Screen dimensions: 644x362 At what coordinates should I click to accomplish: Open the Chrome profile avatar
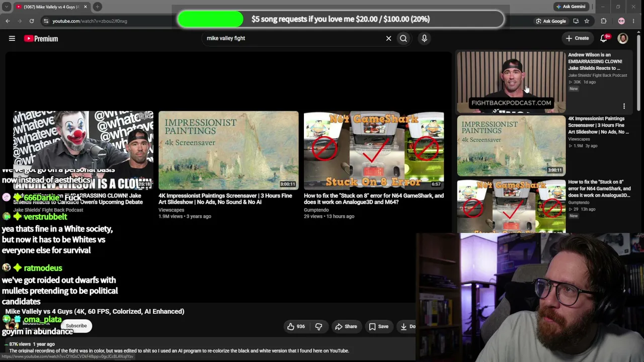[621, 21]
